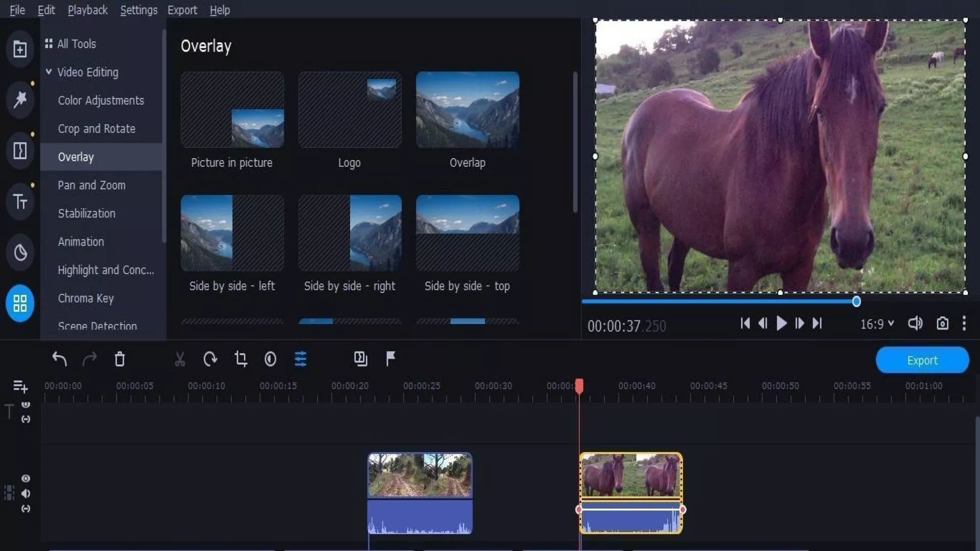Click the Clip Properties sliders icon
The image size is (980, 551).
point(301,359)
